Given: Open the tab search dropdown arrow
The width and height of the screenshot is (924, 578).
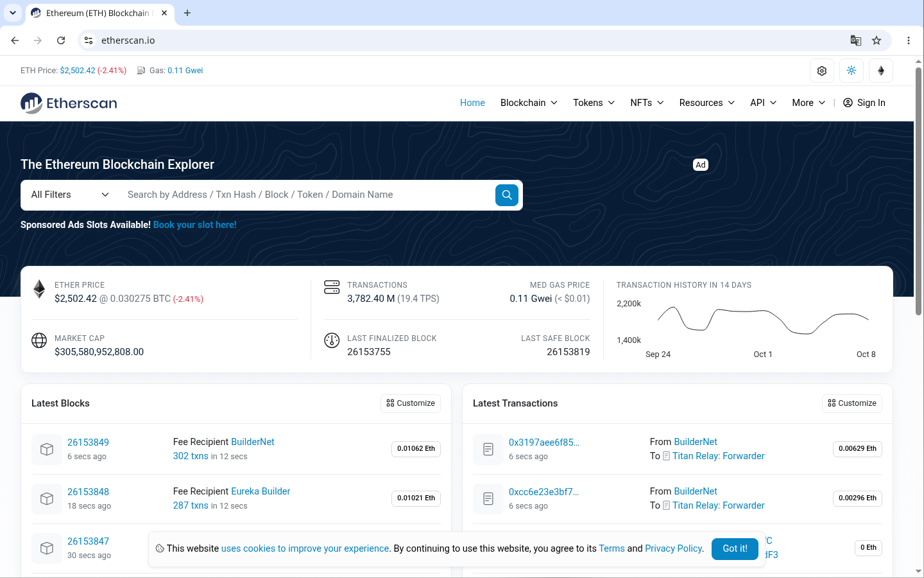Looking at the screenshot, I should tap(13, 13).
